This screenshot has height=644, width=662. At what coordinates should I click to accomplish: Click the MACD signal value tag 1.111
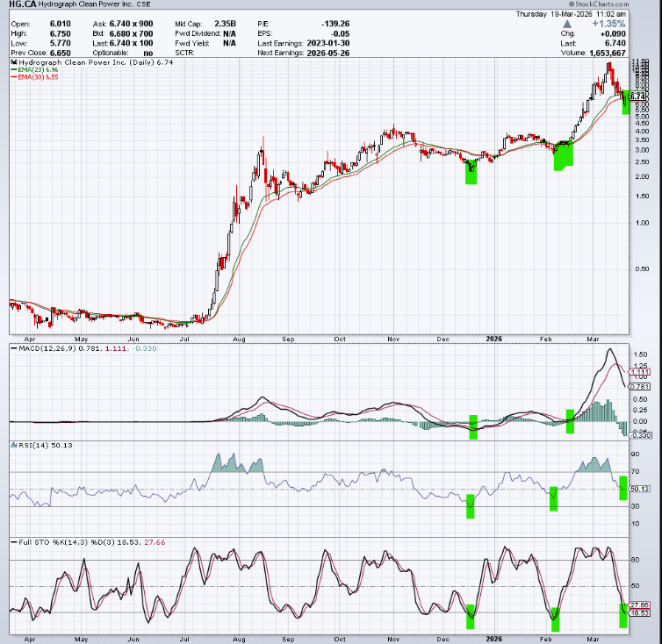[x=640, y=372]
